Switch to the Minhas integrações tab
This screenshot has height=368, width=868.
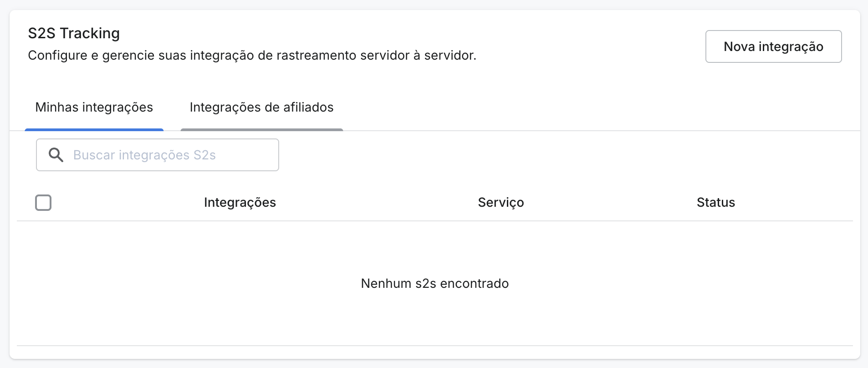coord(94,107)
